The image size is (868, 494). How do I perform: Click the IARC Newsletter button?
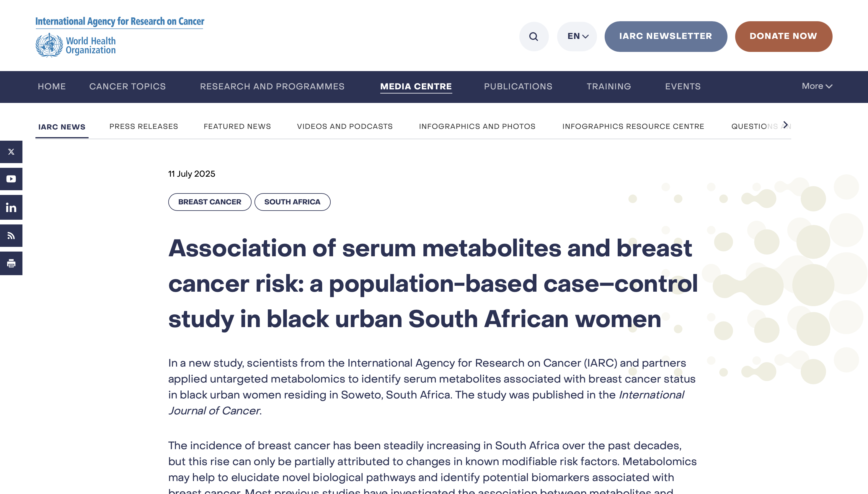pos(665,36)
